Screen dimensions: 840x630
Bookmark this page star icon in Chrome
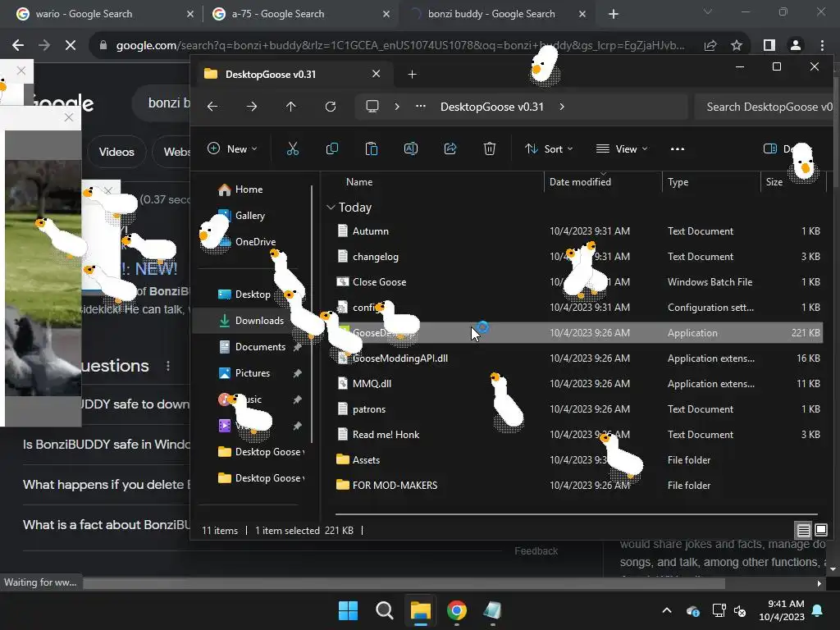737,46
